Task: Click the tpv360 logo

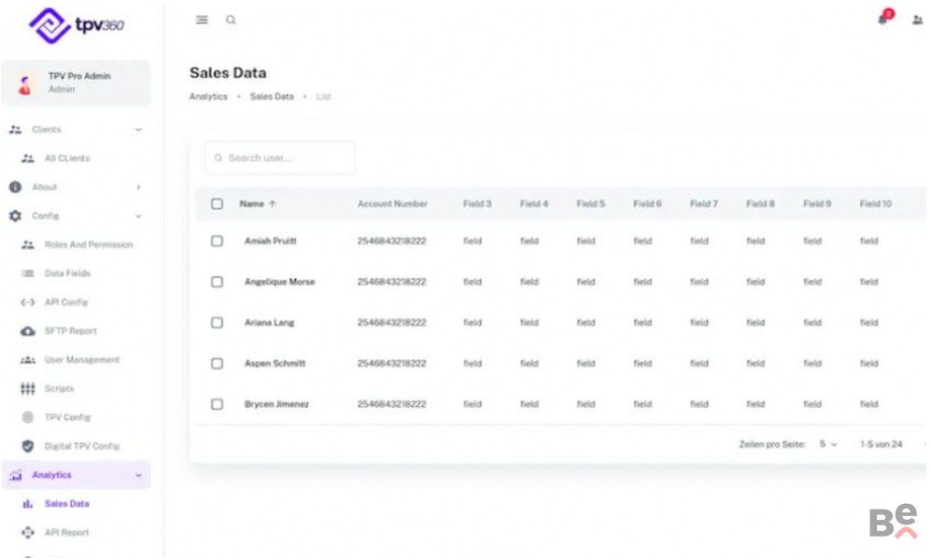Action: pos(77,25)
